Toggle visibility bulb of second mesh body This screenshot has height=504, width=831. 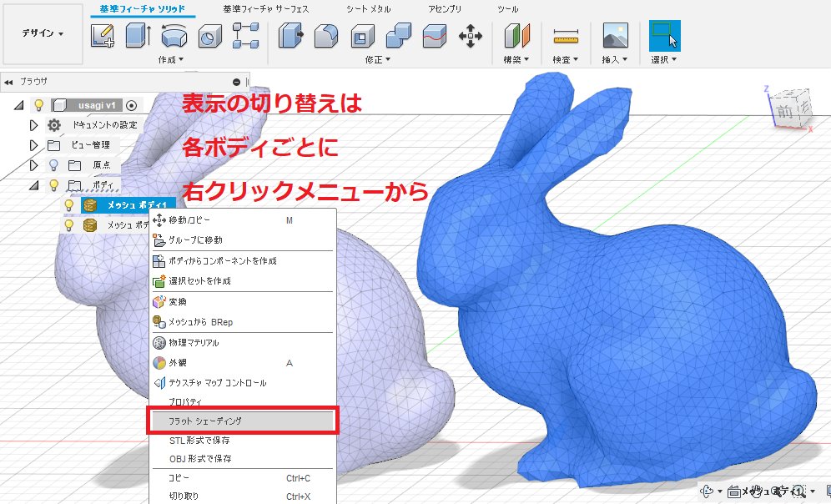(69, 224)
